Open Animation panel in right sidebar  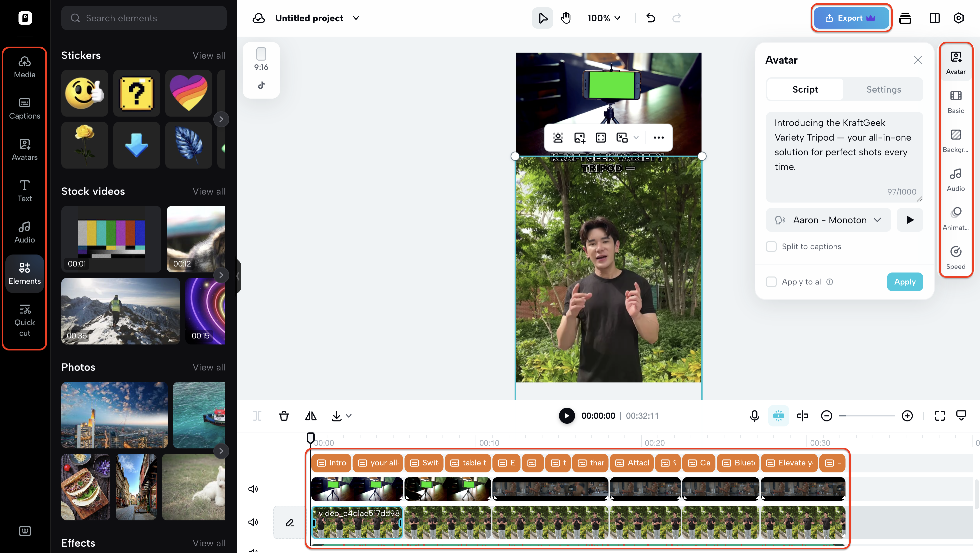(955, 218)
